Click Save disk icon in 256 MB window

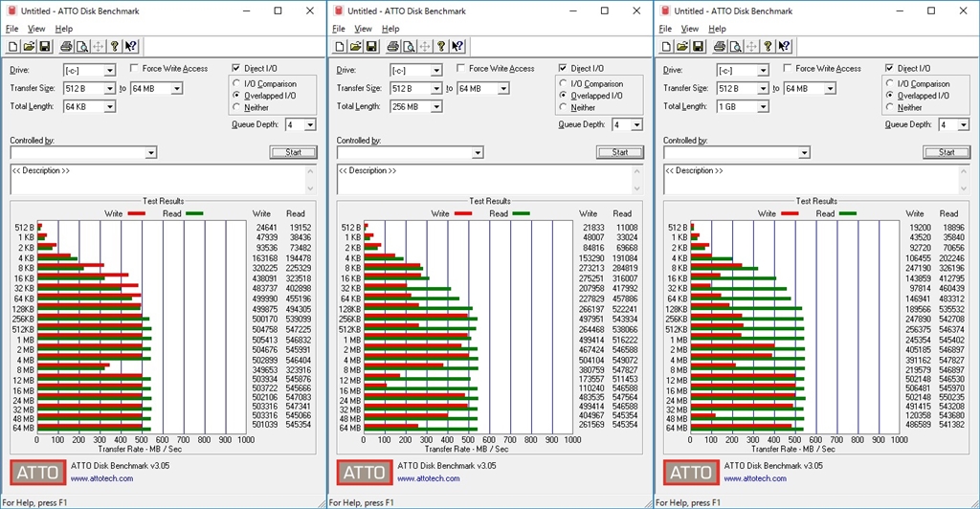point(370,46)
